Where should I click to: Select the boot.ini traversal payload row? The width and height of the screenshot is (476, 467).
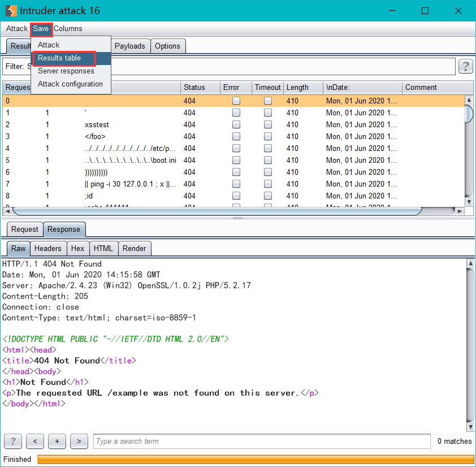click(233, 160)
